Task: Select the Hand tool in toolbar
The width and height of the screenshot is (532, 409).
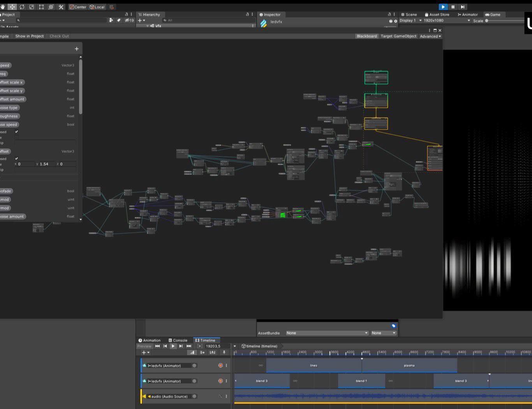Action: click(3, 7)
